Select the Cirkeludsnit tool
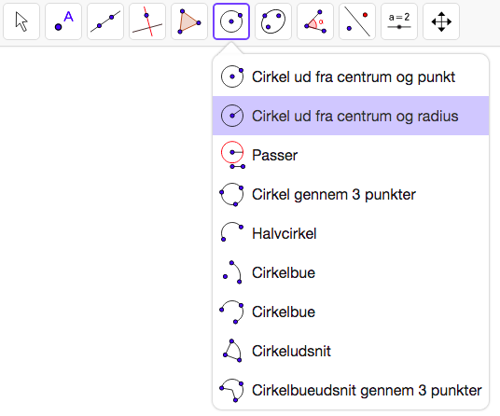Screen dimensions: 500x416 351,351
